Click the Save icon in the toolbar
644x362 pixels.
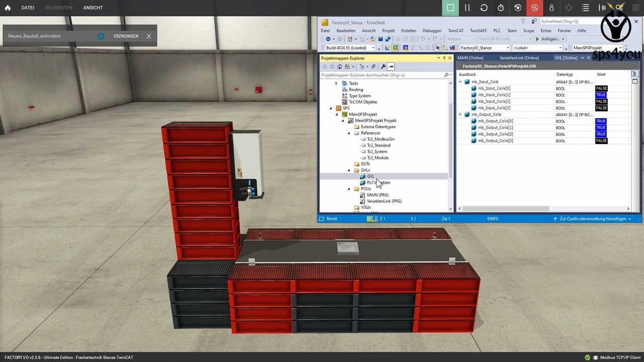coord(380,39)
